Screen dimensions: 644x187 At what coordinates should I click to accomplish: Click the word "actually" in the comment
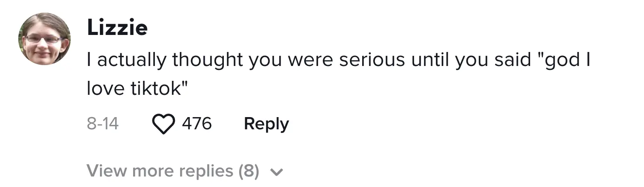tap(132, 60)
